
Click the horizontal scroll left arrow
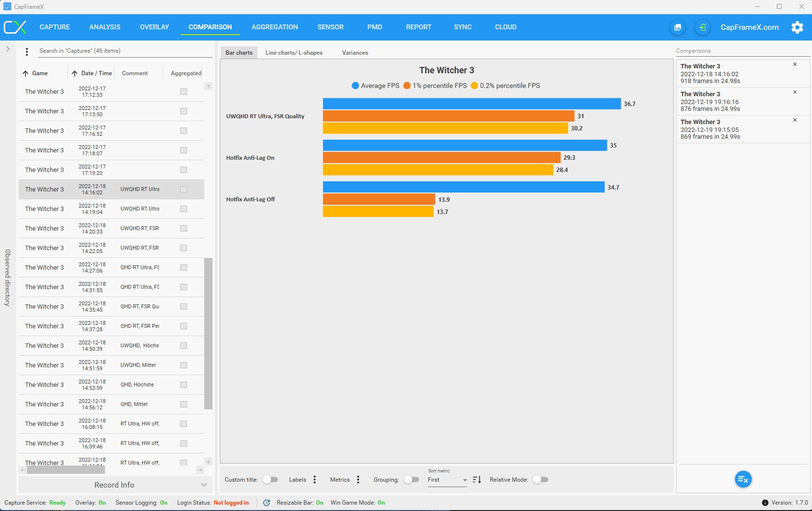click(22, 470)
